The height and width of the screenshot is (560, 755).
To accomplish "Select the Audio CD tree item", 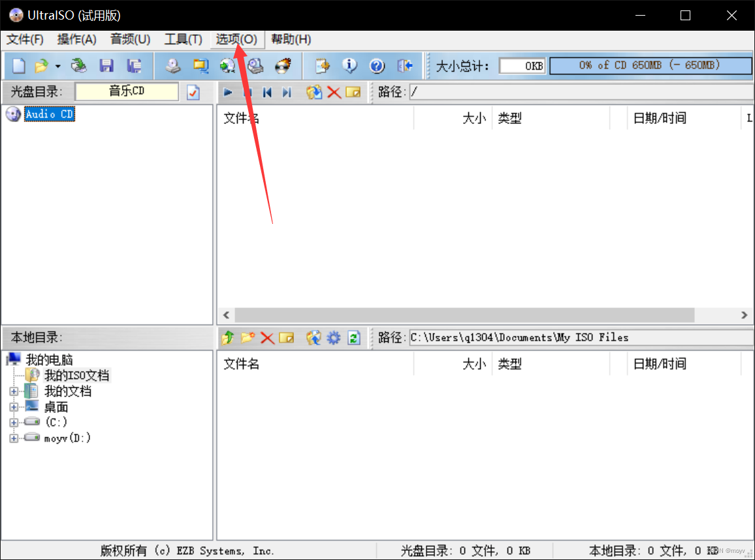I will point(49,114).
